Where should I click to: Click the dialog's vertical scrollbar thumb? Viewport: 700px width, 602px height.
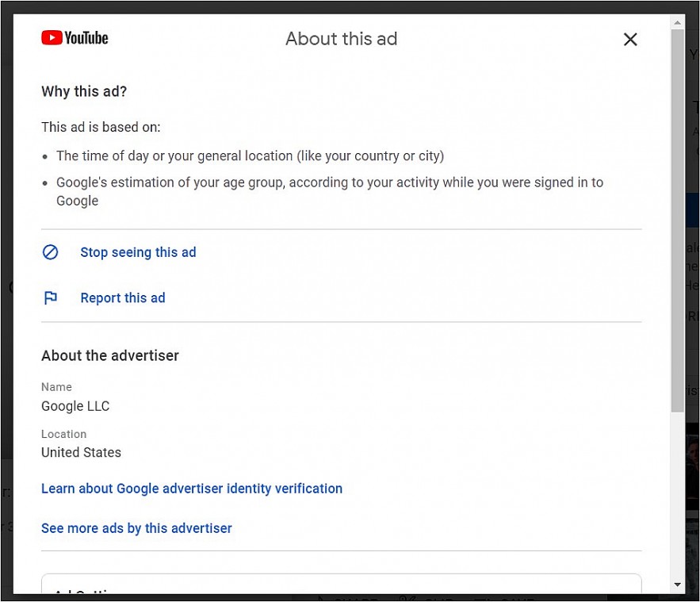[677, 222]
